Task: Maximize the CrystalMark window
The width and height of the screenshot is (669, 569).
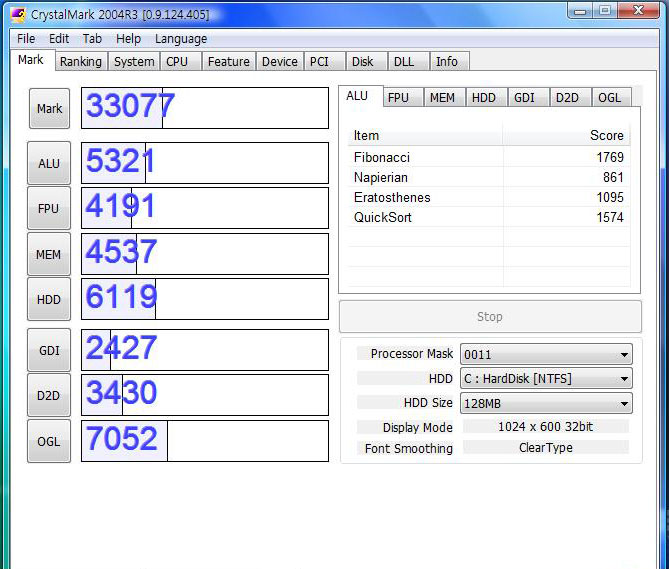Action: 605,11
